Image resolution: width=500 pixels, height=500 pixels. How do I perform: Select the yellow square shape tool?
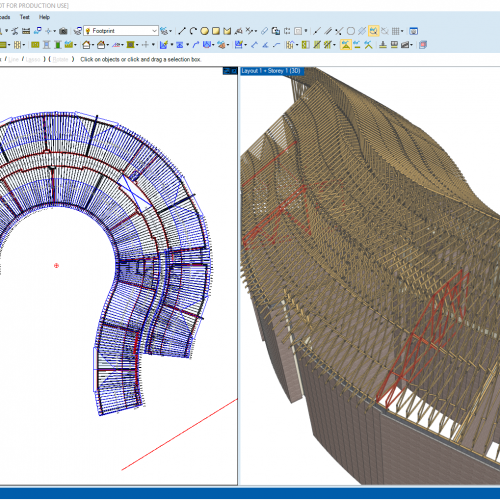click(x=216, y=31)
